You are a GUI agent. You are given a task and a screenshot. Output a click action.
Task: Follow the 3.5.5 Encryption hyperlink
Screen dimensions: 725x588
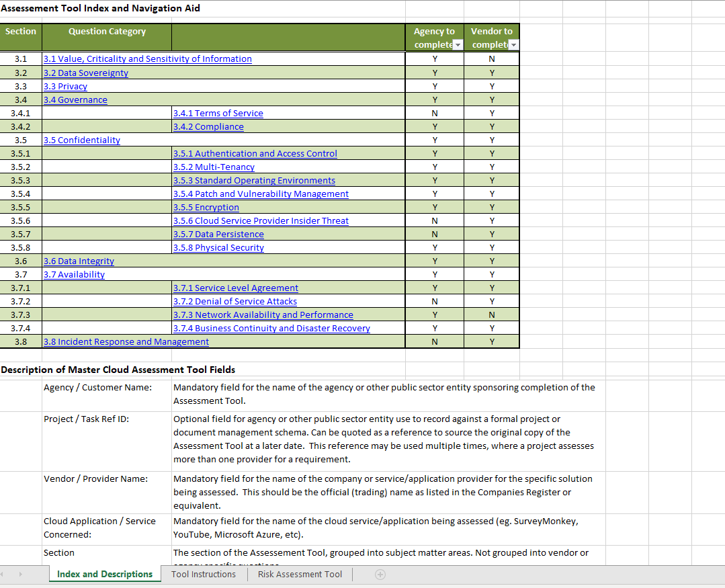point(206,207)
